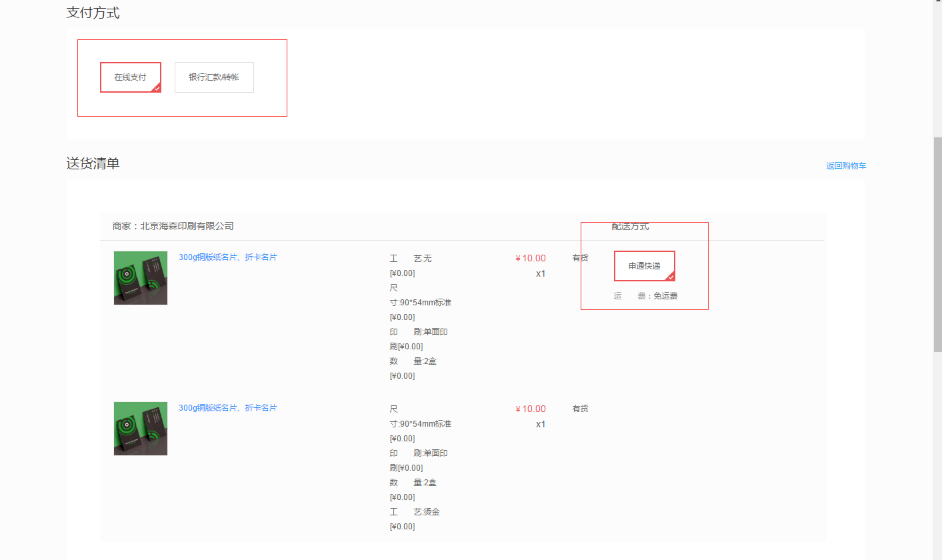Click the 工艺:烫金 specification text
Viewport: 942px width, 560px height.
(x=415, y=512)
